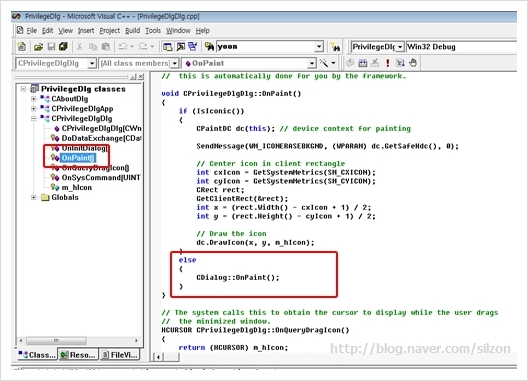Select the OnPaint() member in the tree
528x381 pixels.
pyautogui.click(x=78, y=158)
